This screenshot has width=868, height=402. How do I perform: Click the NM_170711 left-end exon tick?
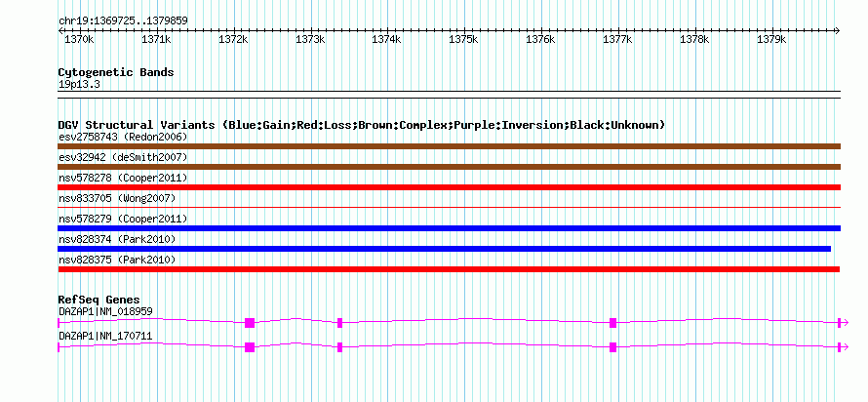59,347
